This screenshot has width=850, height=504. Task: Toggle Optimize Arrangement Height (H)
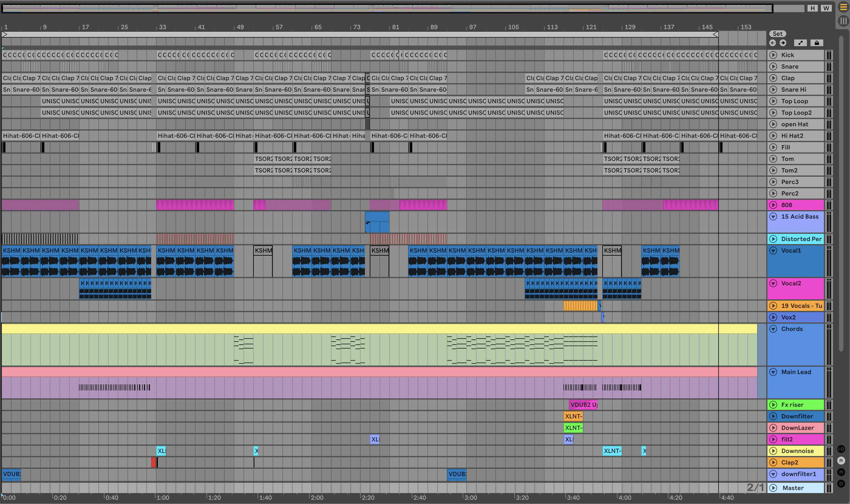(812, 8)
